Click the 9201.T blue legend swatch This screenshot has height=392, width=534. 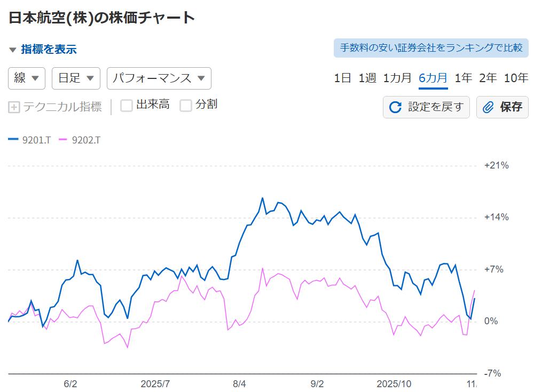pyautogui.click(x=13, y=140)
